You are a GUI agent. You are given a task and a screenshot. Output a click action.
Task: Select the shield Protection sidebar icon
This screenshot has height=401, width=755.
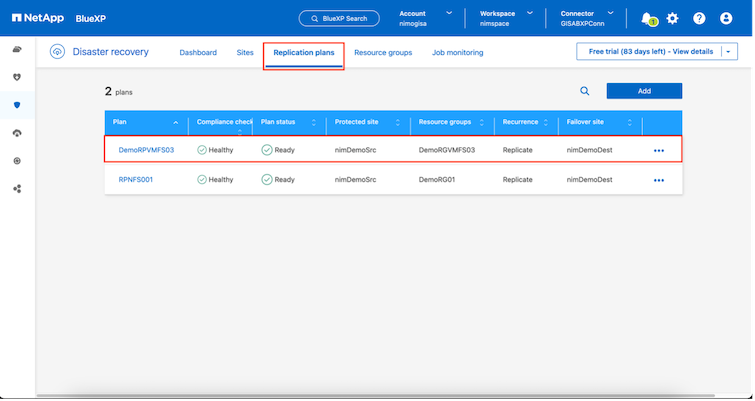(17, 104)
